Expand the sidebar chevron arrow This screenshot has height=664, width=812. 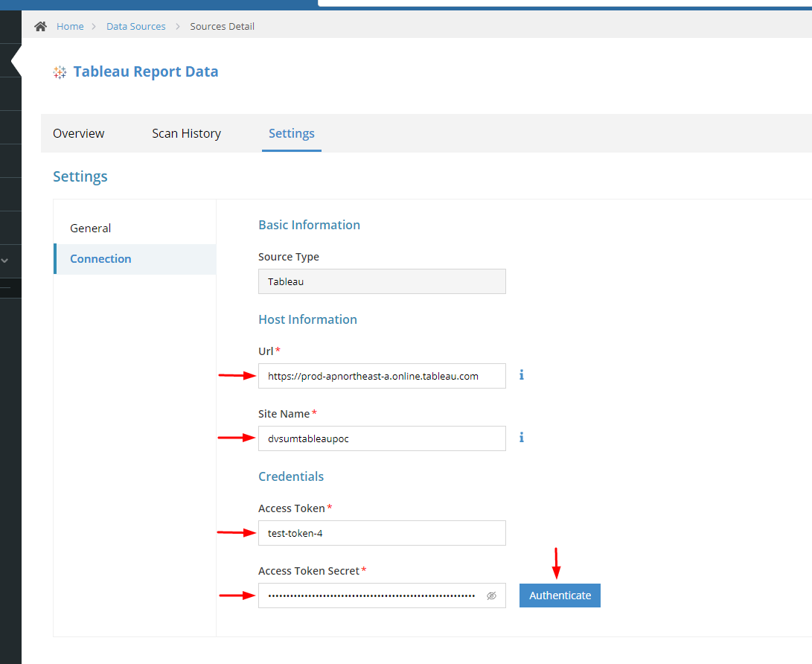tap(4, 261)
